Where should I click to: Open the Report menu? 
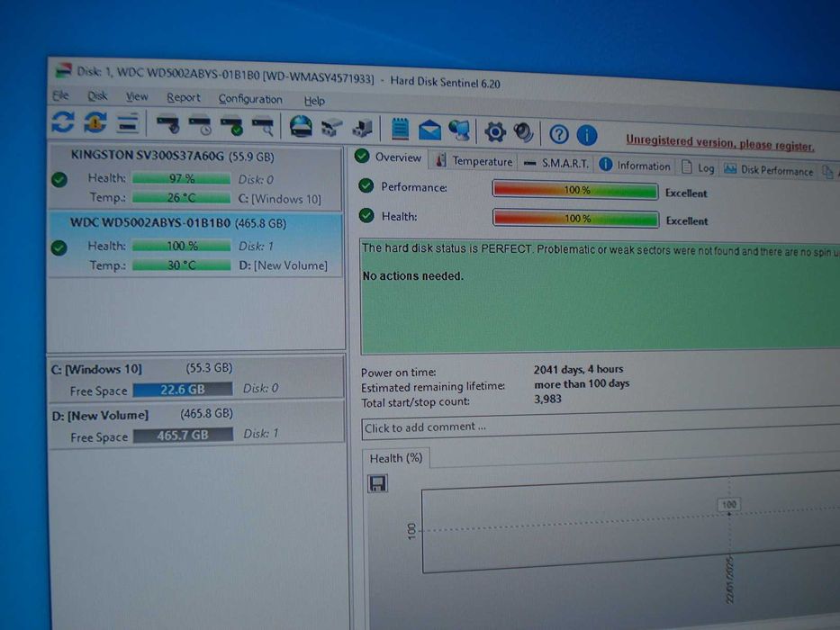pyautogui.click(x=183, y=97)
